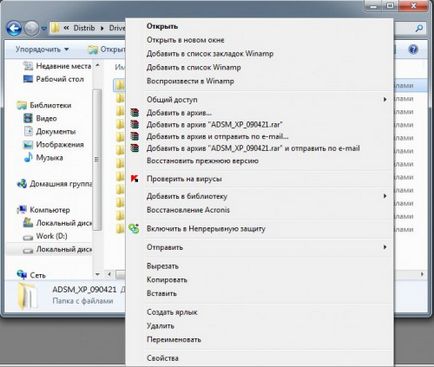Click the WinRAR icon next to Добавить в архив...
The height and width of the screenshot is (367, 434).
tap(134, 113)
